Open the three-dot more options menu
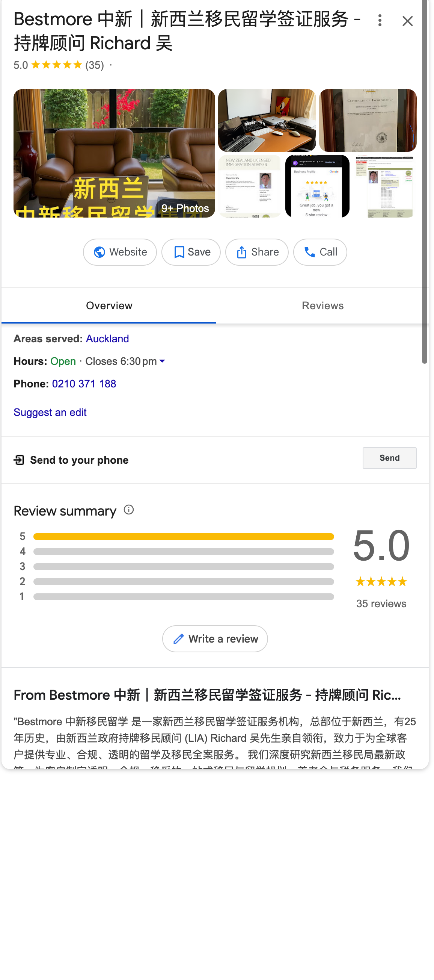 379,21
